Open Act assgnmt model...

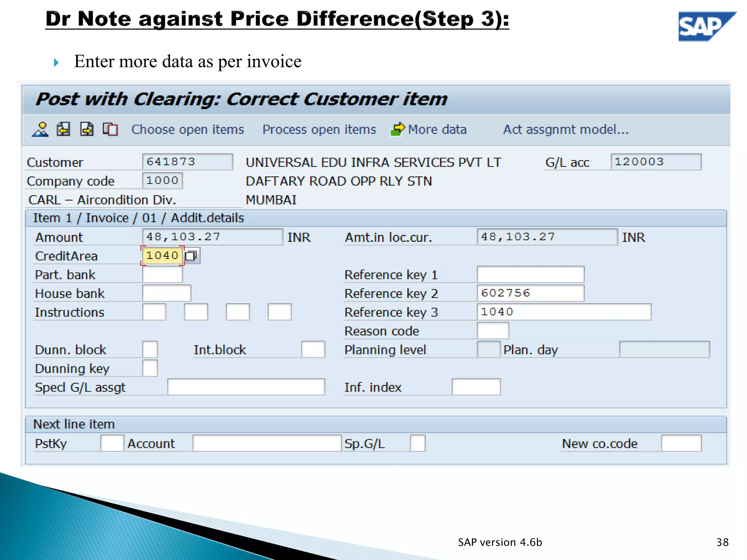pyautogui.click(x=566, y=130)
